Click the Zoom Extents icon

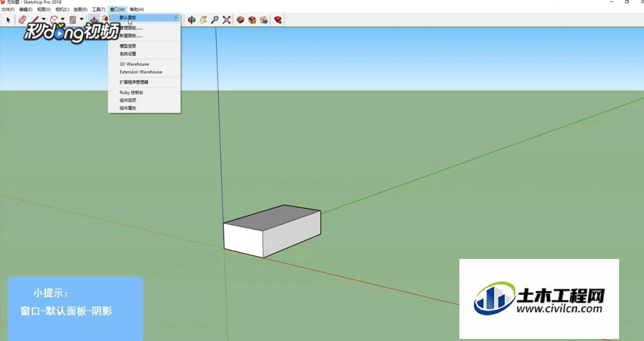(227, 20)
